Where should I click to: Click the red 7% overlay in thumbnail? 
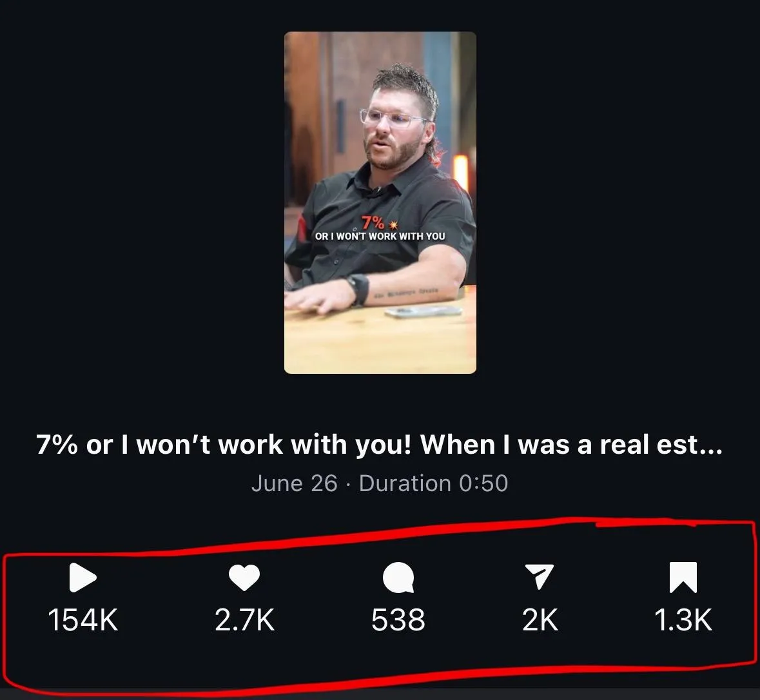tap(373, 222)
